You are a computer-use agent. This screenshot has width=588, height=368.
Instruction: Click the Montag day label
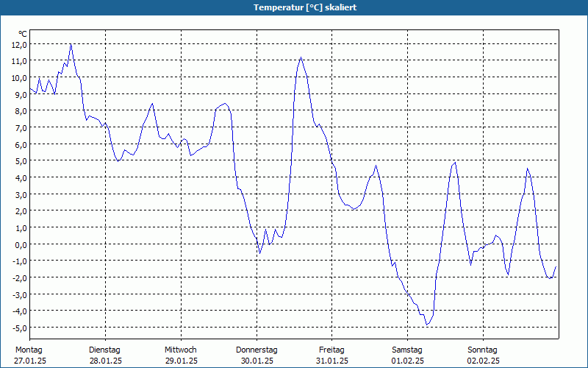point(29,350)
